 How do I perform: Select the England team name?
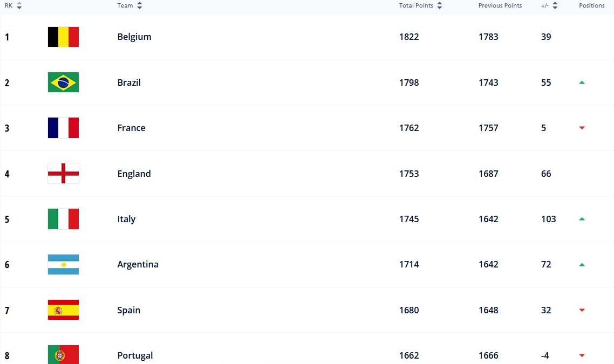[x=134, y=174]
